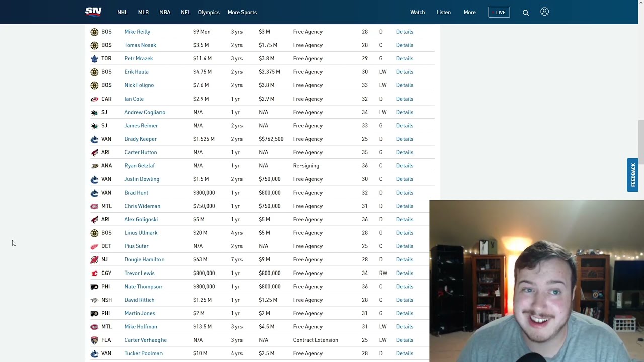
Task: Click the Flyers logo beside Martin Jones
Action: point(94,313)
